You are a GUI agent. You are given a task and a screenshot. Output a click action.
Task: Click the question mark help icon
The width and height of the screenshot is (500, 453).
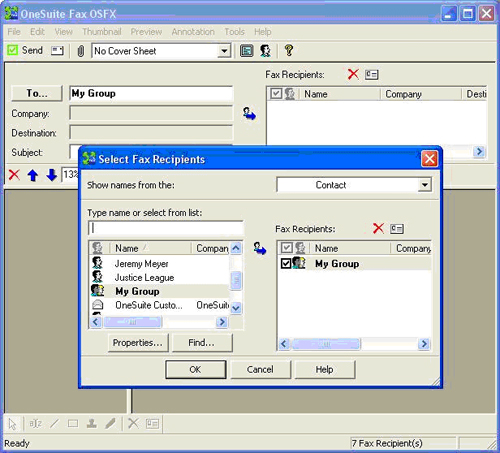click(289, 50)
